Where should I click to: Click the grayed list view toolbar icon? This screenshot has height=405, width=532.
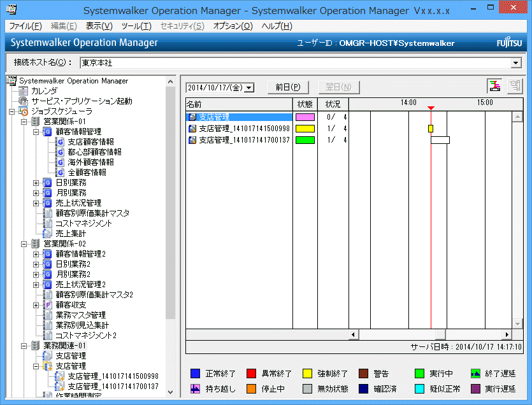[515, 86]
